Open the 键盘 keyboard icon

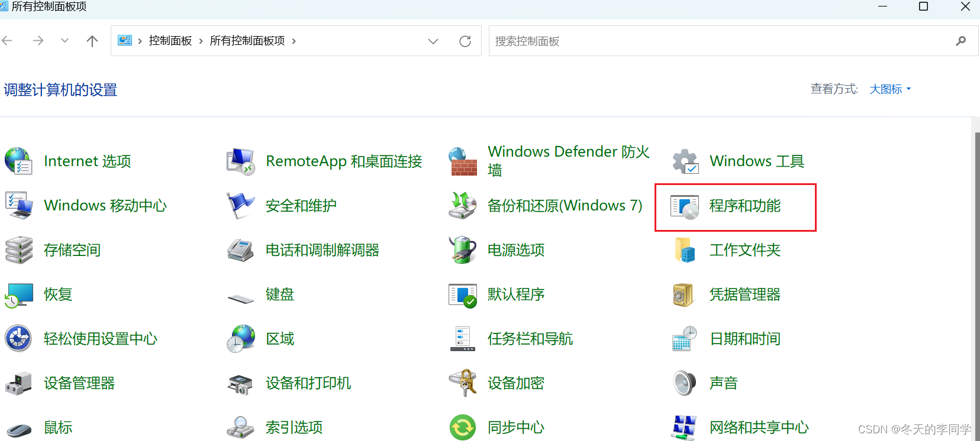240,298
